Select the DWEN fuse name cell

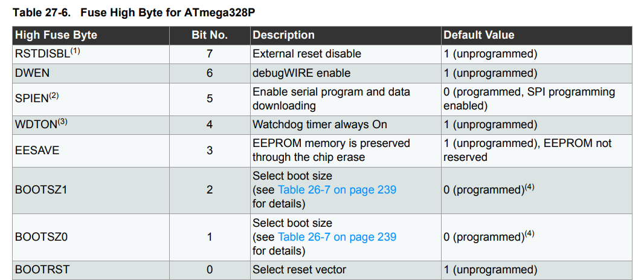click(x=32, y=73)
